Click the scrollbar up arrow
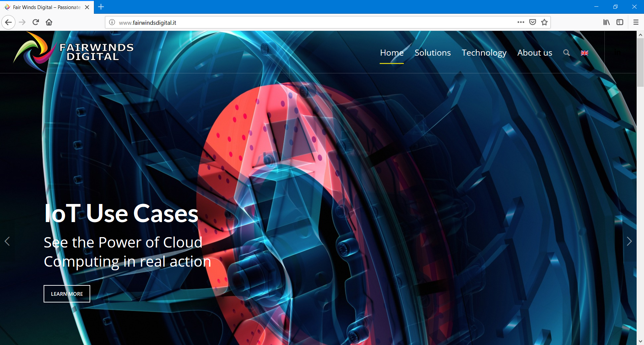 (x=640, y=34)
